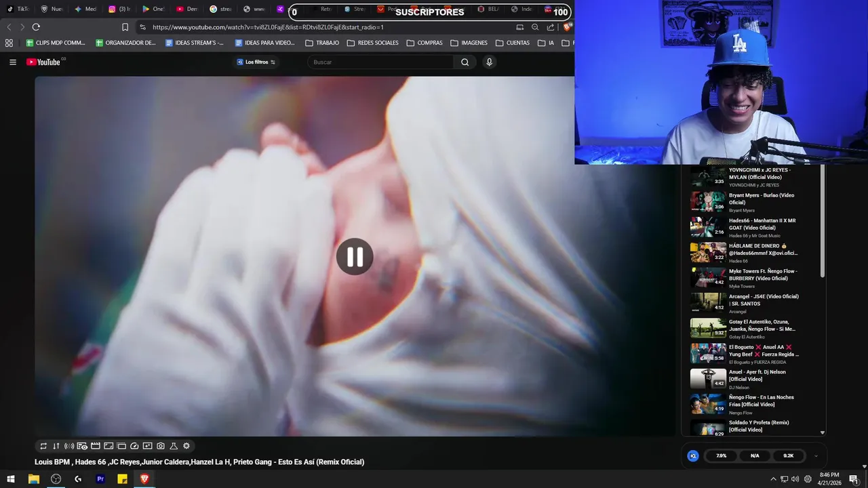Image resolution: width=868 pixels, height=488 pixels.
Task: Toggle the loop icon under the video
Action: coord(43,446)
